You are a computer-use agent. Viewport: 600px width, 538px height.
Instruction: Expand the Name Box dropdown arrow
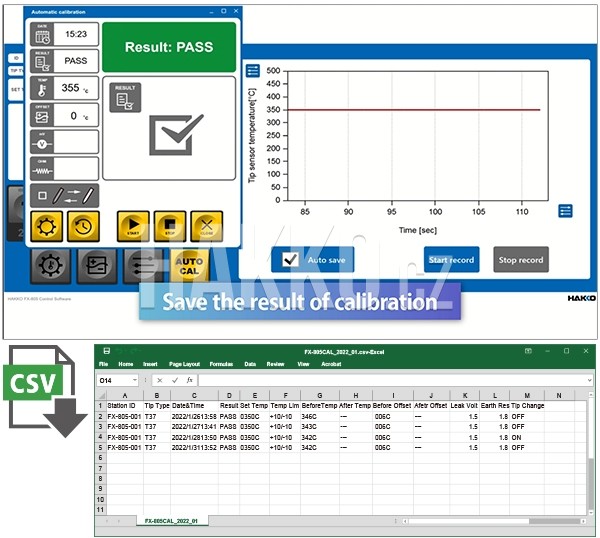(135, 380)
